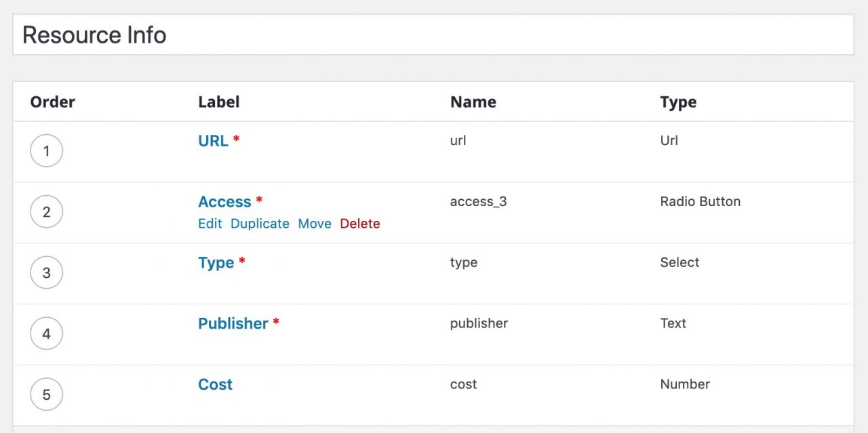
Task: Open the Cost field settings
Action: pyautogui.click(x=215, y=384)
